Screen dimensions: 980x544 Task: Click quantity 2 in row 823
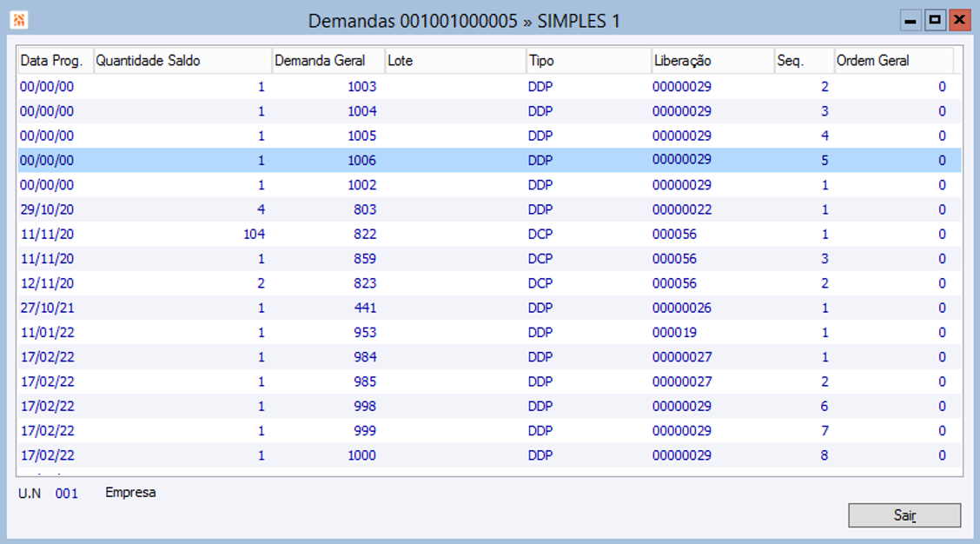click(x=262, y=283)
